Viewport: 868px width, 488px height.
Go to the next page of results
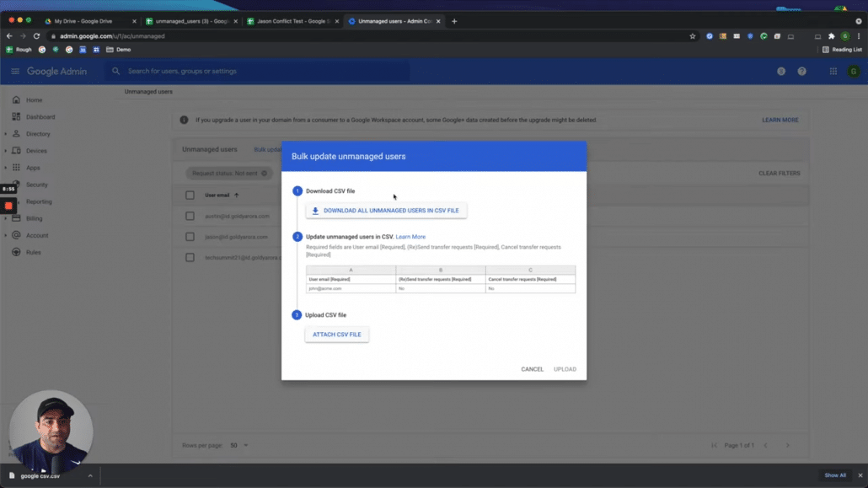(x=787, y=445)
